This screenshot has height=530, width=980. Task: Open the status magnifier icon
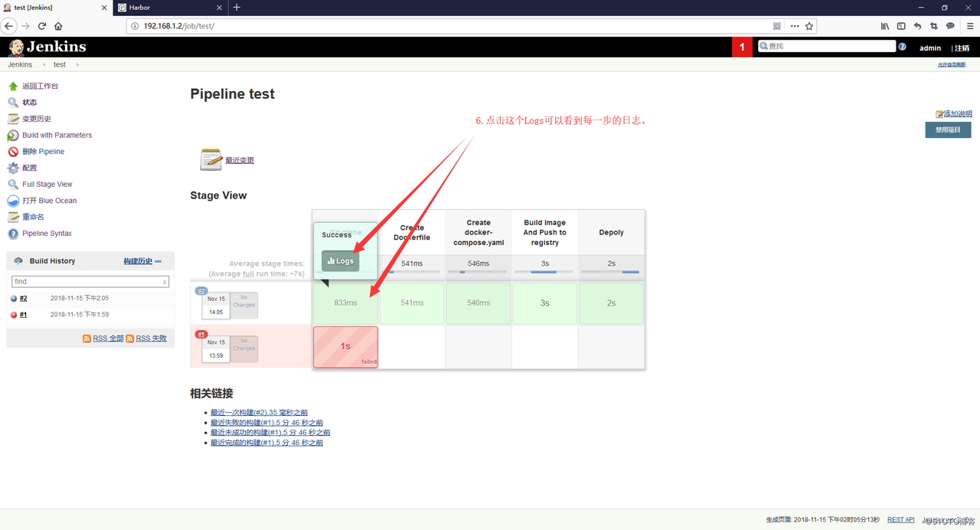point(13,102)
